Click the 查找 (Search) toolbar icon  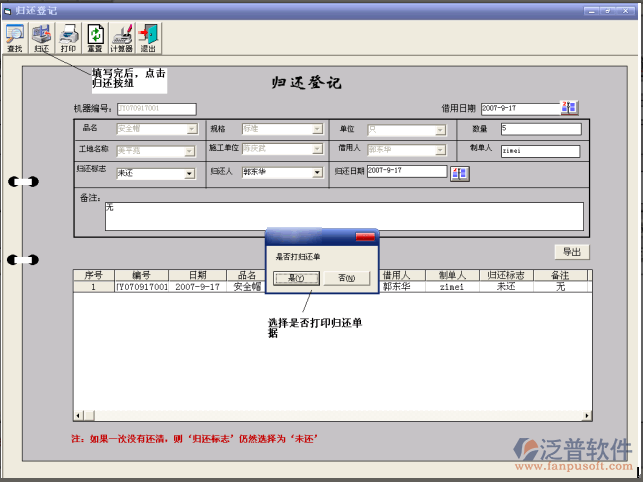point(15,38)
